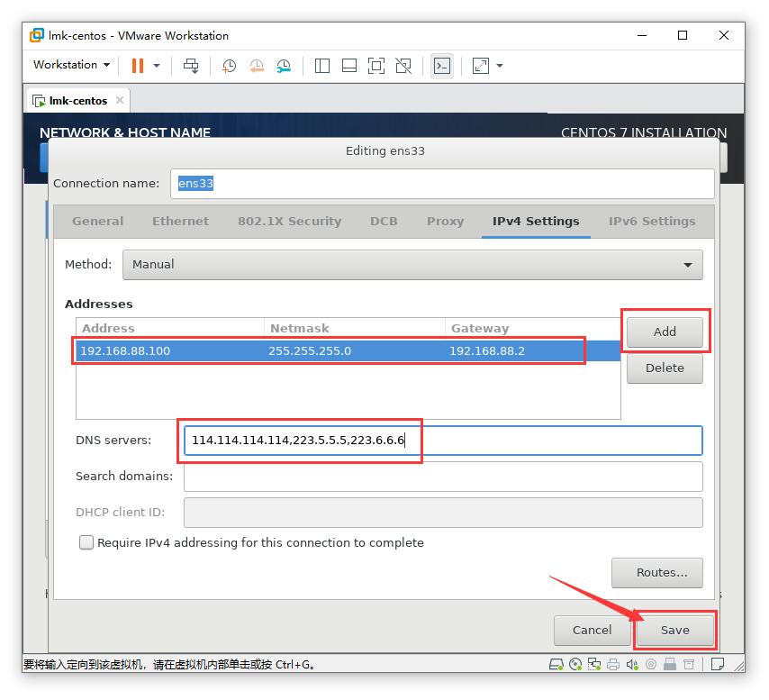The width and height of the screenshot is (769, 700).
Task: Click the send Ctrl+Alt+Del icon
Action: coord(191,65)
